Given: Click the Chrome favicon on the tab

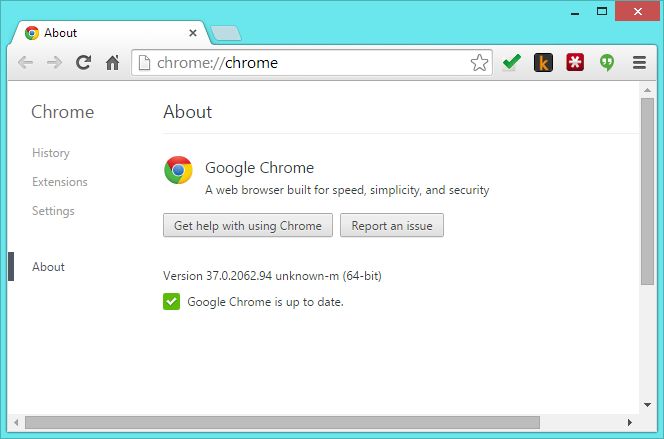Looking at the screenshot, I should (x=32, y=33).
